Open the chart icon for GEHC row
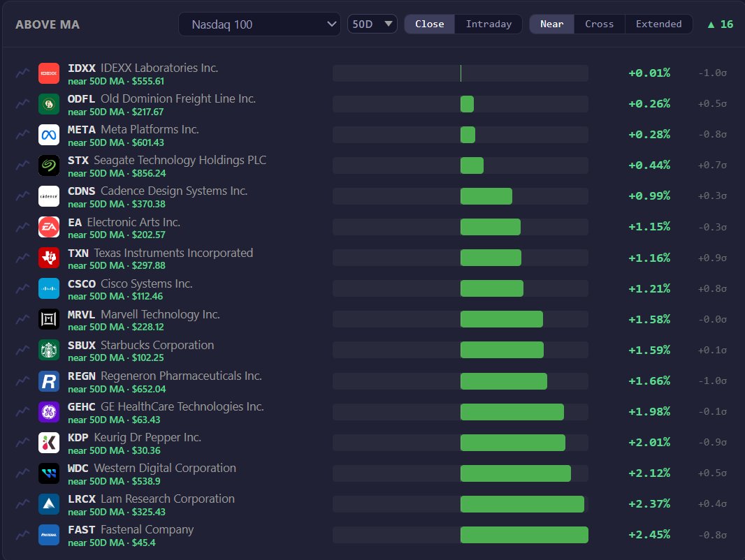Screen dimensions: 745x560 [x=22, y=412]
